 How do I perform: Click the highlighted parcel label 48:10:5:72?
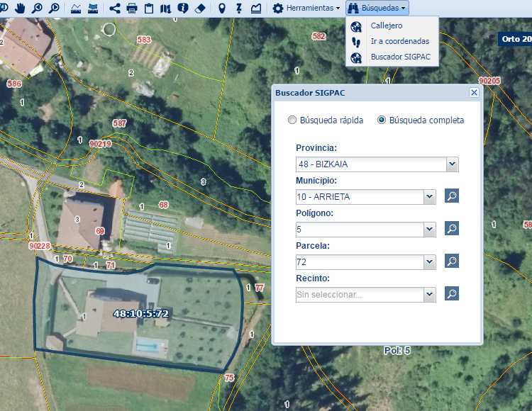(140, 313)
